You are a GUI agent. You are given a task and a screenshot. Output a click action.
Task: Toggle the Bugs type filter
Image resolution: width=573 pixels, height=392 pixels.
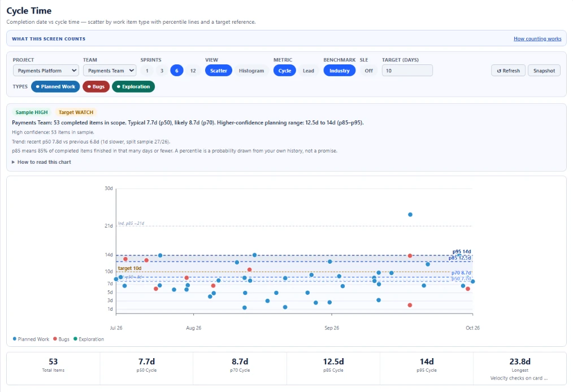point(96,86)
